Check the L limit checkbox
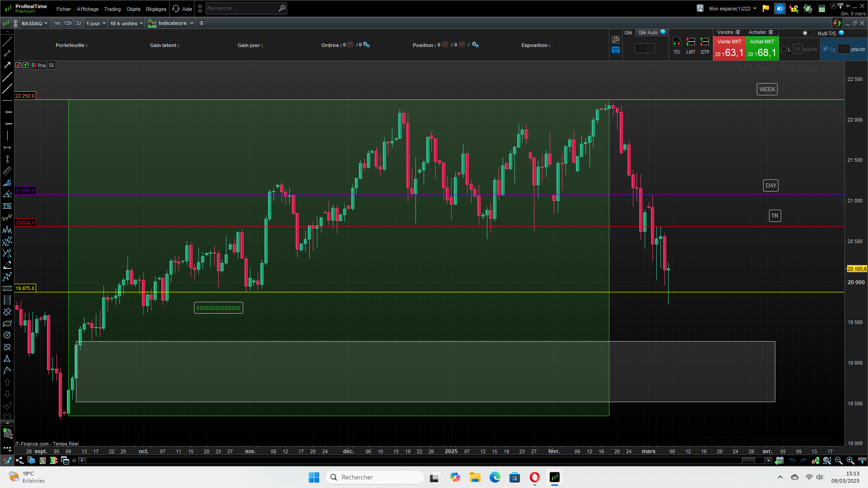The height and width of the screenshot is (488, 868). pos(784,49)
